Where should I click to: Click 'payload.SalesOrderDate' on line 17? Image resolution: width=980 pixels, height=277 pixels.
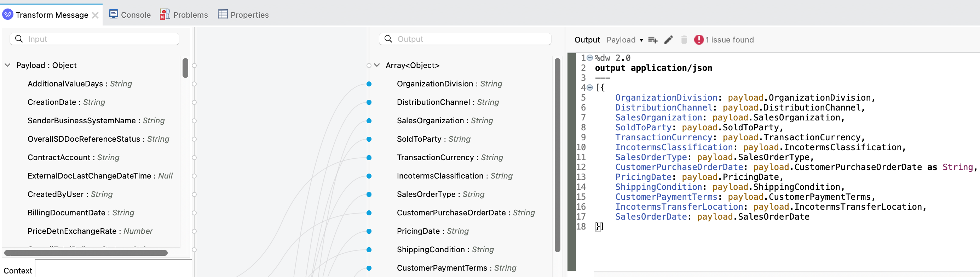pyautogui.click(x=753, y=216)
